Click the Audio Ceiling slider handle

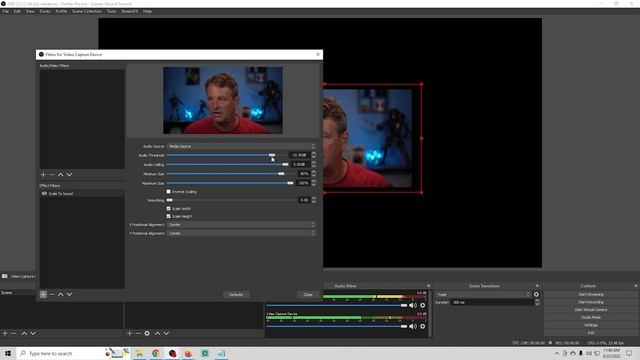[285, 164]
